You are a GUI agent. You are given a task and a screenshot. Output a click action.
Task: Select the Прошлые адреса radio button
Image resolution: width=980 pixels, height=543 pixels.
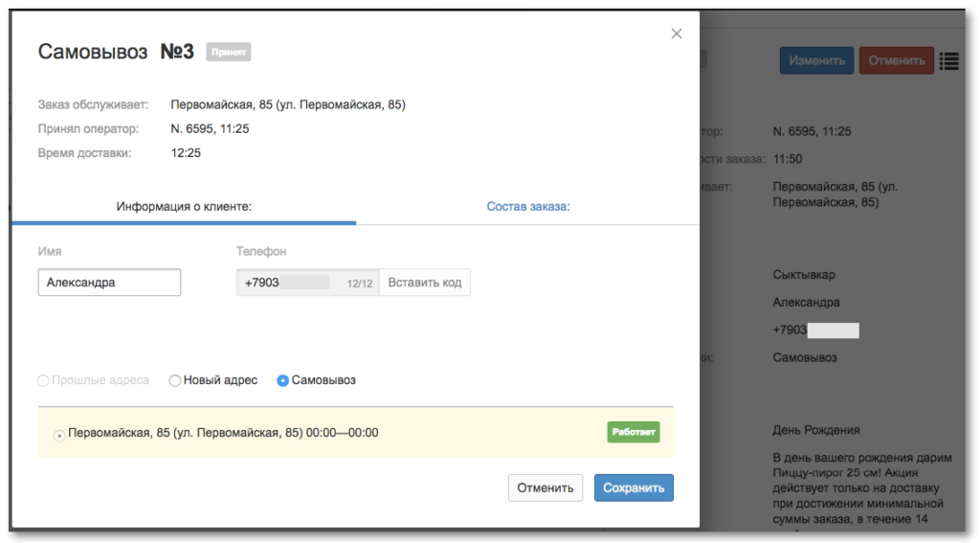[43, 380]
